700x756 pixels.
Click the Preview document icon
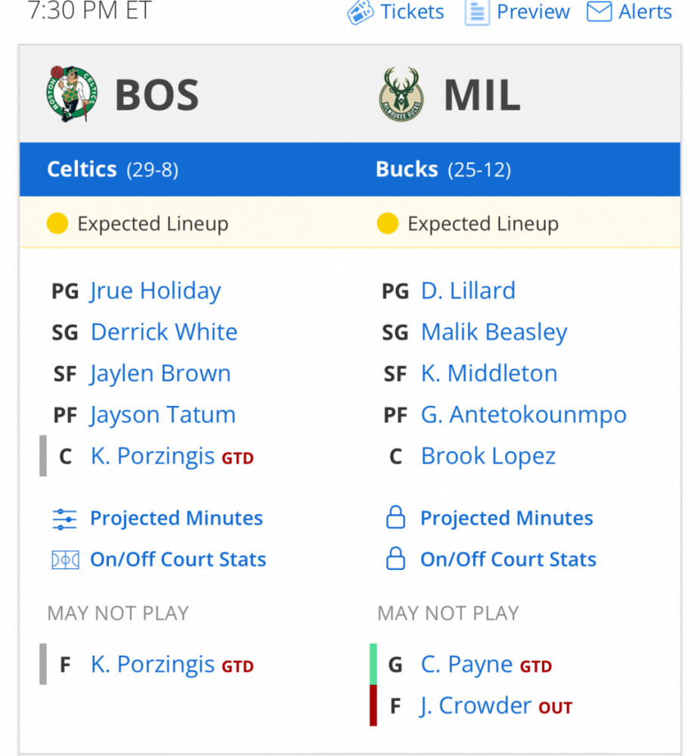click(477, 13)
